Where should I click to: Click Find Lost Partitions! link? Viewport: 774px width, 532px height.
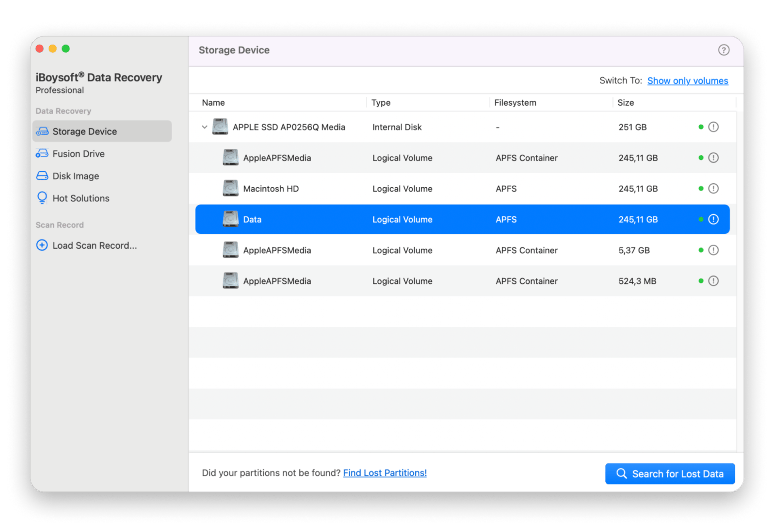[385, 473]
